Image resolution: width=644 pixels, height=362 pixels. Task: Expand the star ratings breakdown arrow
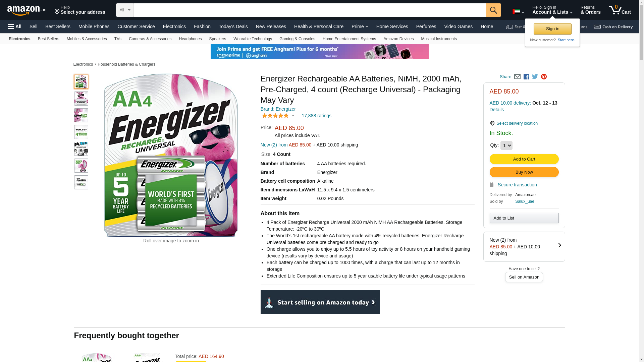pos(293,116)
